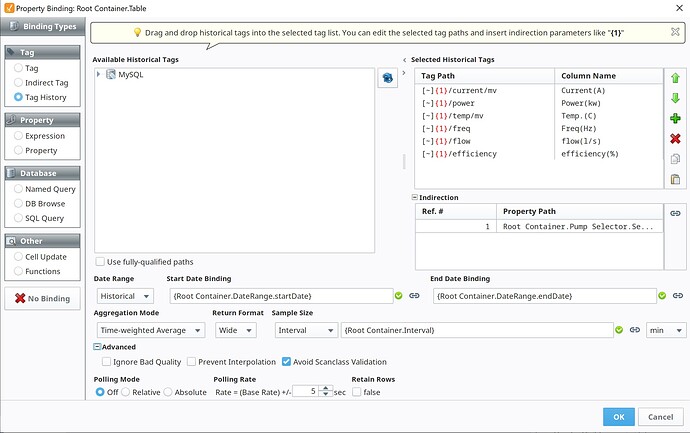Image resolution: width=690 pixels, height=433 pixels.
Task: Set Polling Mode to Absolute
Action: (x=168, y=392)
